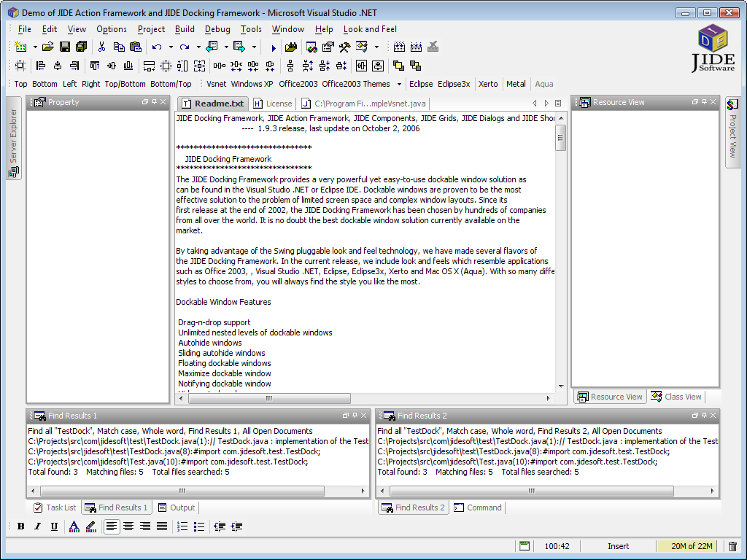This screenshot has height=560, width=747.
Task: Open the Server Explorer auto-hidden side tab
Action: 13,139
